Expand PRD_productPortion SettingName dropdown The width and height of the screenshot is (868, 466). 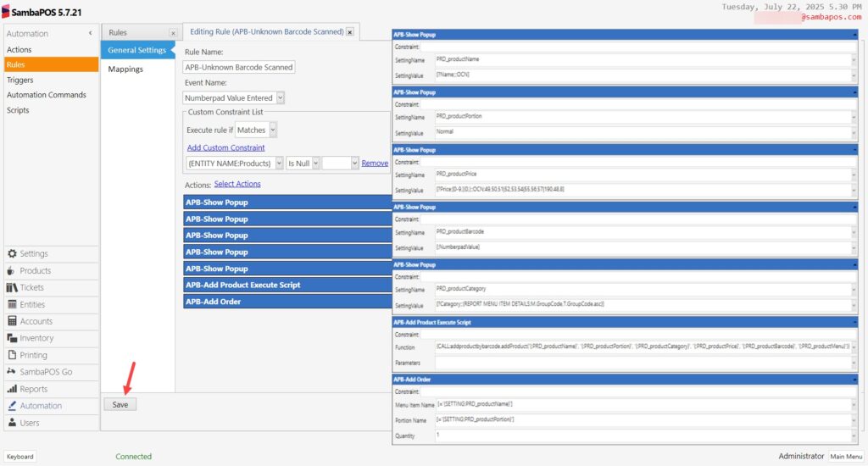(x=854, y=117)
